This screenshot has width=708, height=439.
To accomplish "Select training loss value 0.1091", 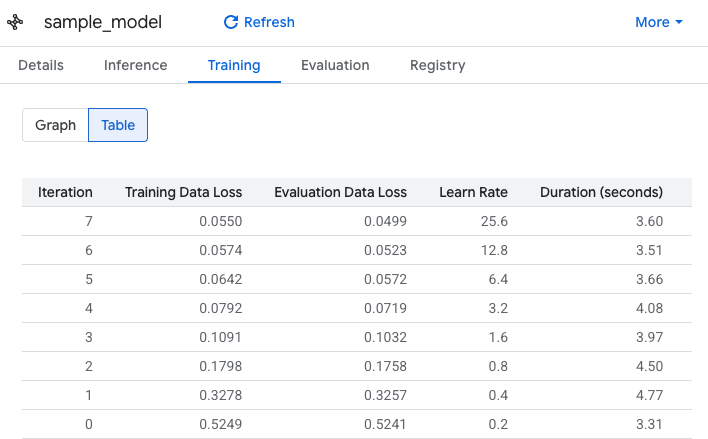I will pyautogui.click(x=220, y=337).
